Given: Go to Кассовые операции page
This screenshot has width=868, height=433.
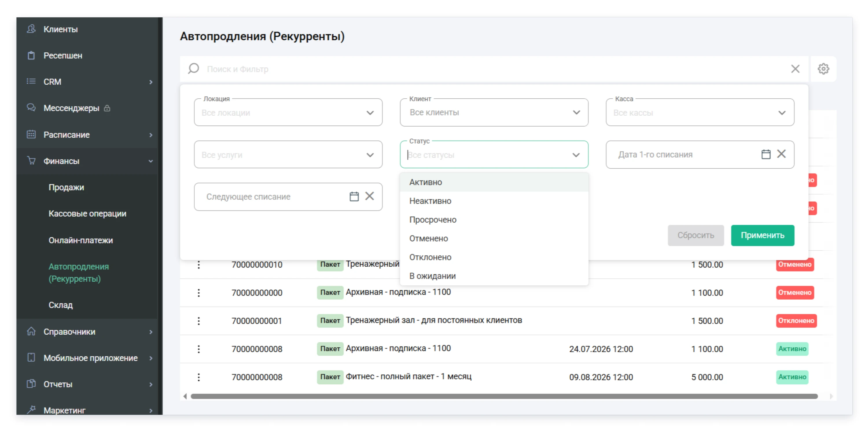Looking at the screenshot, I should pyautogui.click(x=87, y=214).
